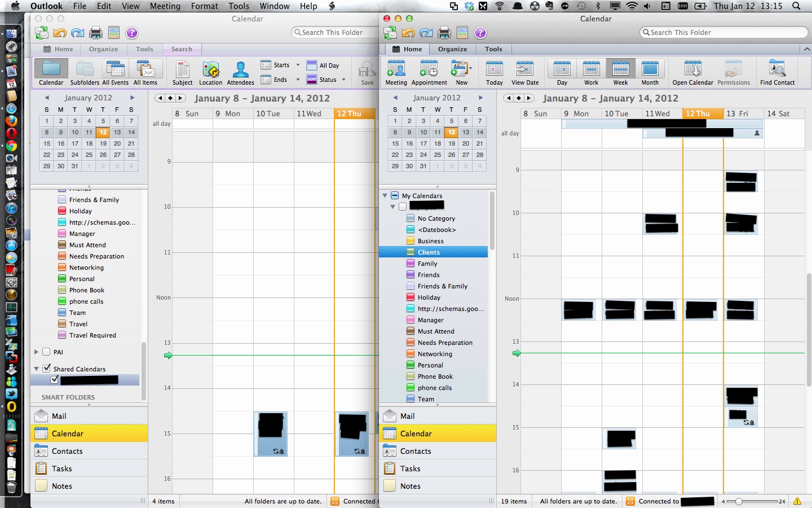The height and width of the screenshot is (508, 812).
Task: Toggle the Clients category box in right window
Action: [411, 252]
